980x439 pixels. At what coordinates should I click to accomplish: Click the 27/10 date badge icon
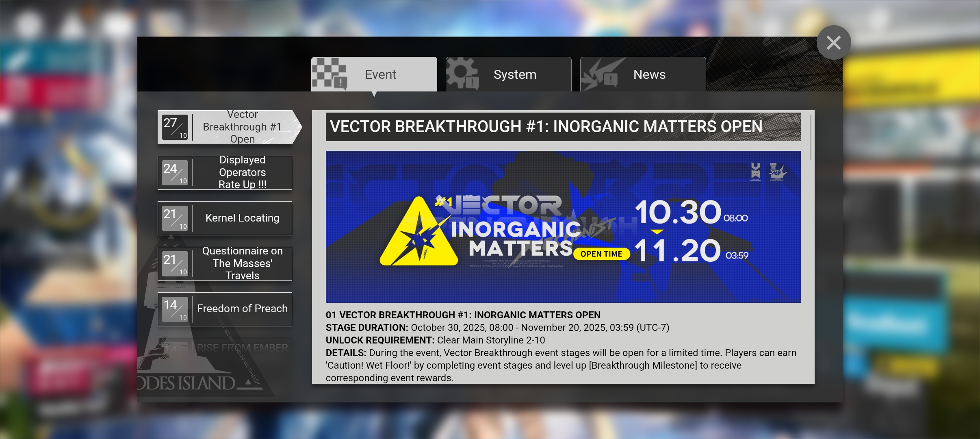(175, 127)
